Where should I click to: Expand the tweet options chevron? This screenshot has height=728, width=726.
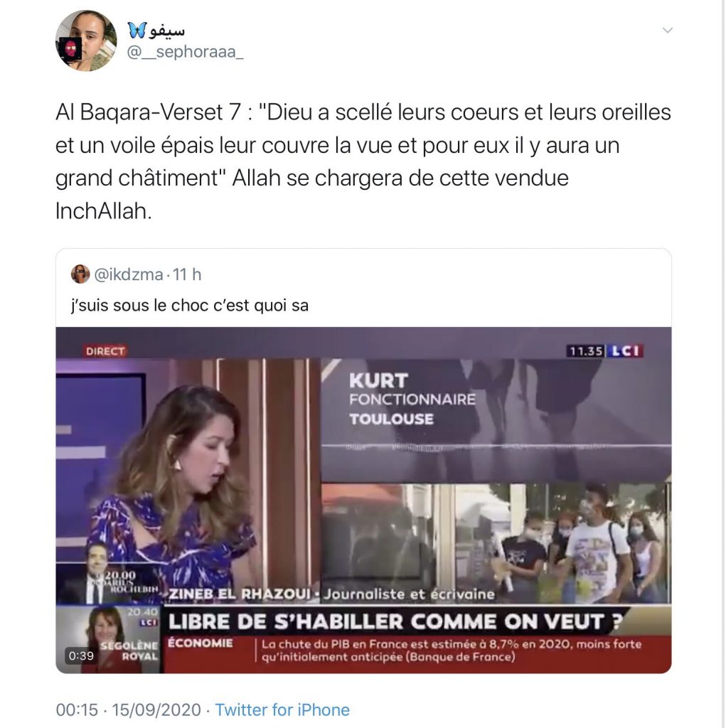(667, 31)
